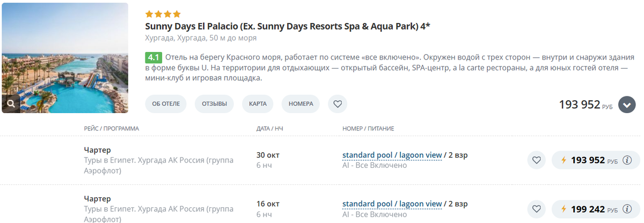Expand hotel offers with the chevron button
This screenshot has height=223, width=644.
[x=627, y=105]
